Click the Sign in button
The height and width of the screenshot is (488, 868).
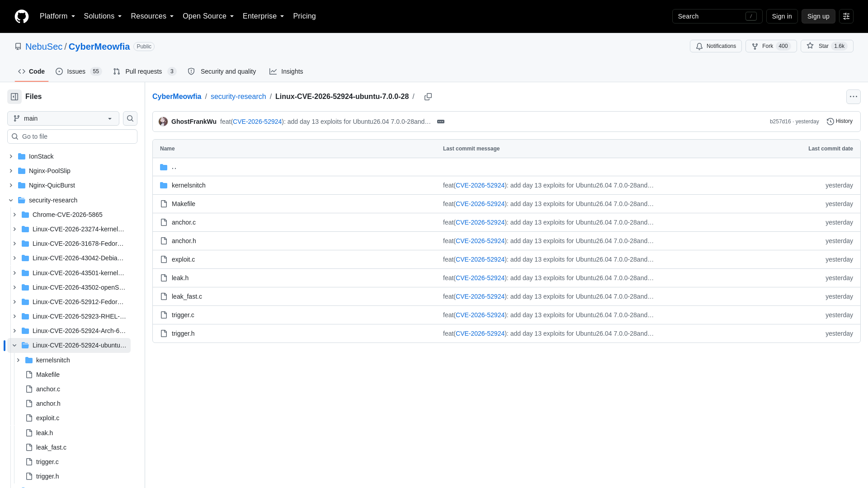[x=782, y=16]
